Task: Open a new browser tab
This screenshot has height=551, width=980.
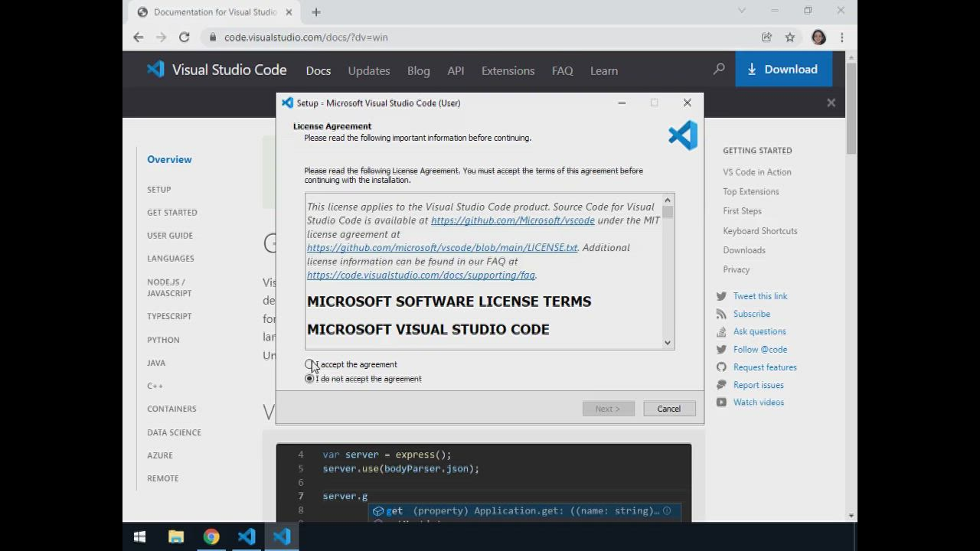Action: coord(316,12)
